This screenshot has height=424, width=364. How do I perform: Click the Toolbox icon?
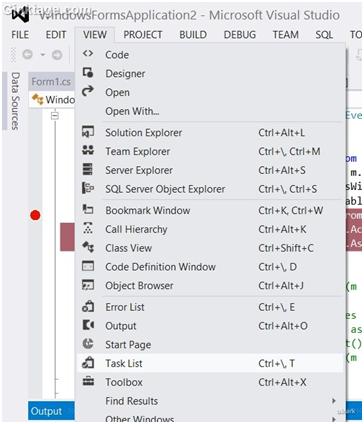pyautogui.click(x=88, y=381)
